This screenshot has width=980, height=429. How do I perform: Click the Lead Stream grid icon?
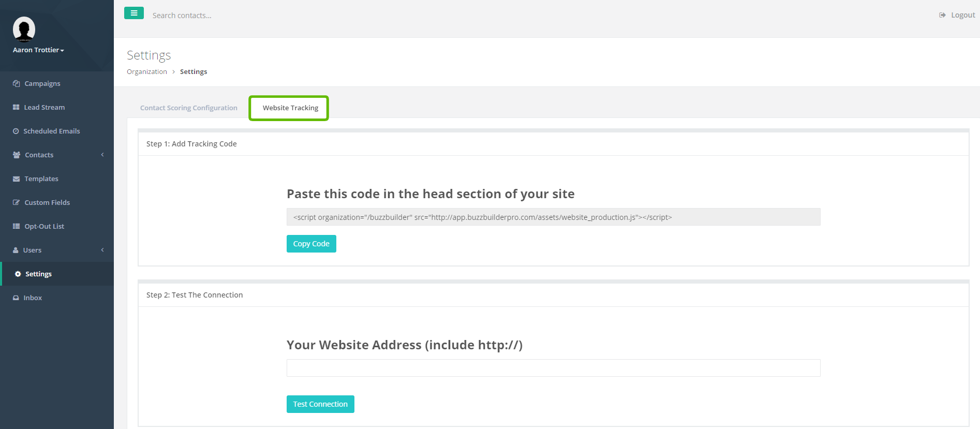pyautogui.click(x=16, y=107)
